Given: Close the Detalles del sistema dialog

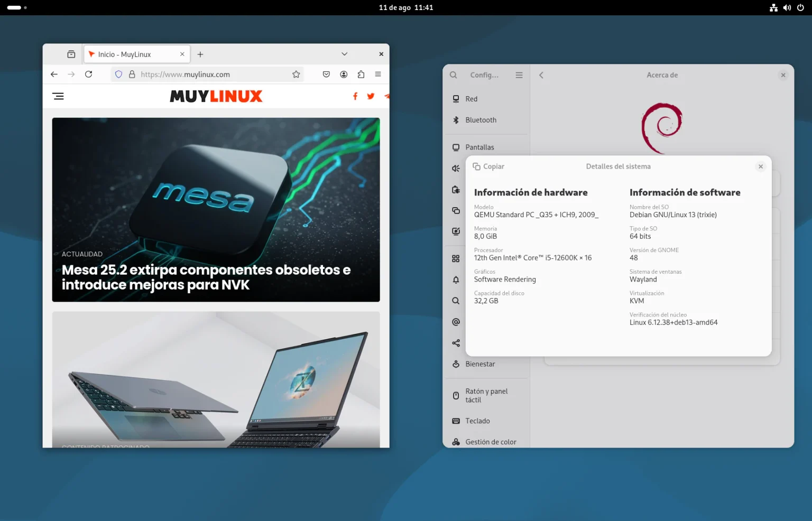Looking at the screenshot, I should 761,166.
